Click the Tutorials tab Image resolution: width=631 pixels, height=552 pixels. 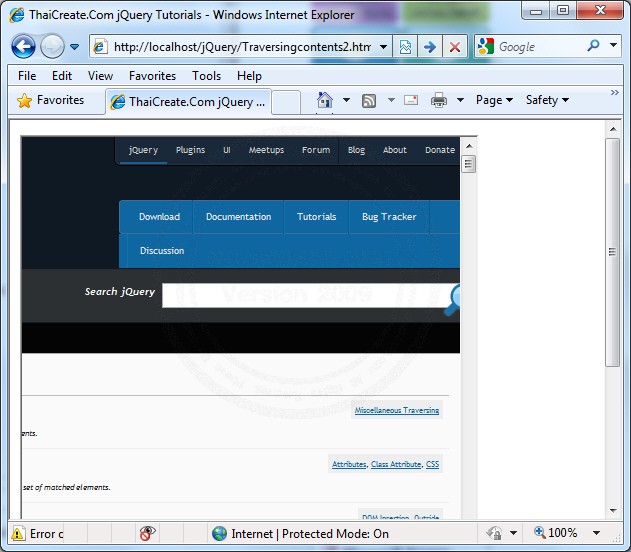[x=316, y=217]
